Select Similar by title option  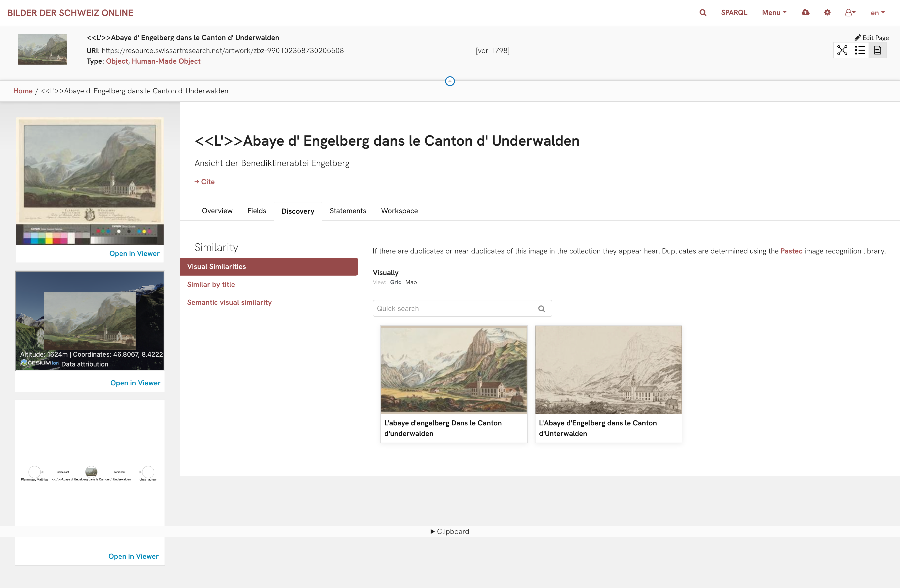tap(211, 284)
